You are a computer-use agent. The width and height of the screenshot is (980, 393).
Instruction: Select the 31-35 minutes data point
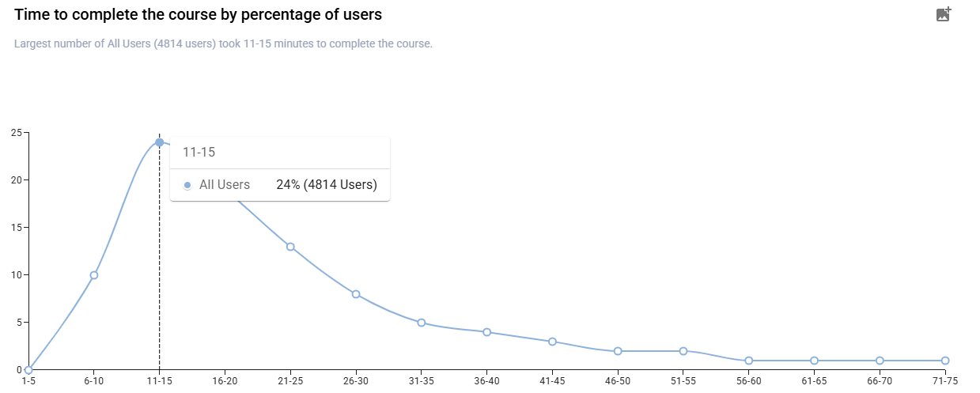pos(422,323)
